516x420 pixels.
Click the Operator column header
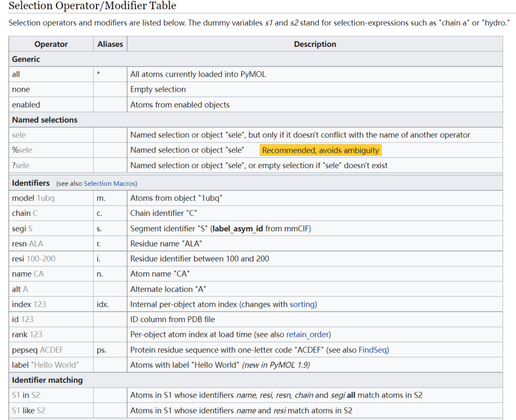pyautogui.click(x=51, y=44)
